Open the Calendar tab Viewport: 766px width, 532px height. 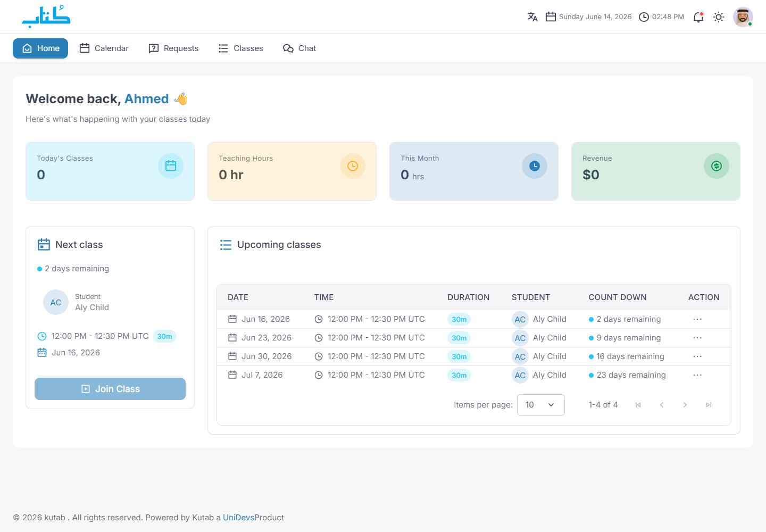pyautogui.click(x=104, y=48)
